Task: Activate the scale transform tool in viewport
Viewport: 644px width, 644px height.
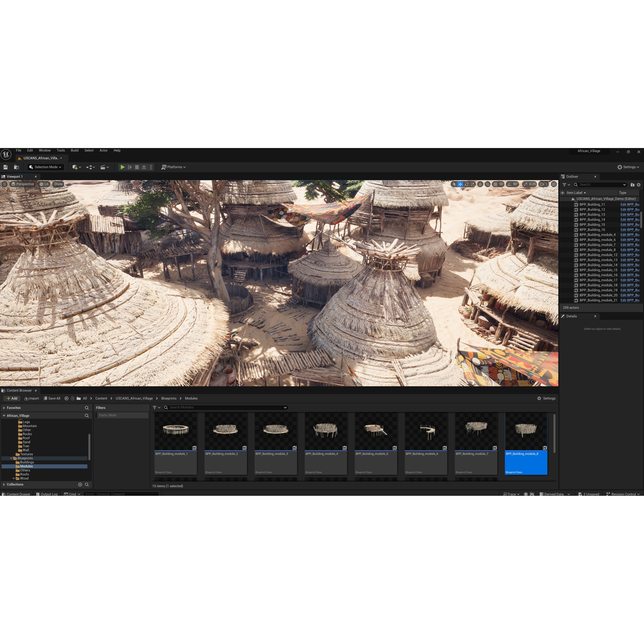Action: (x=472, y=184)
